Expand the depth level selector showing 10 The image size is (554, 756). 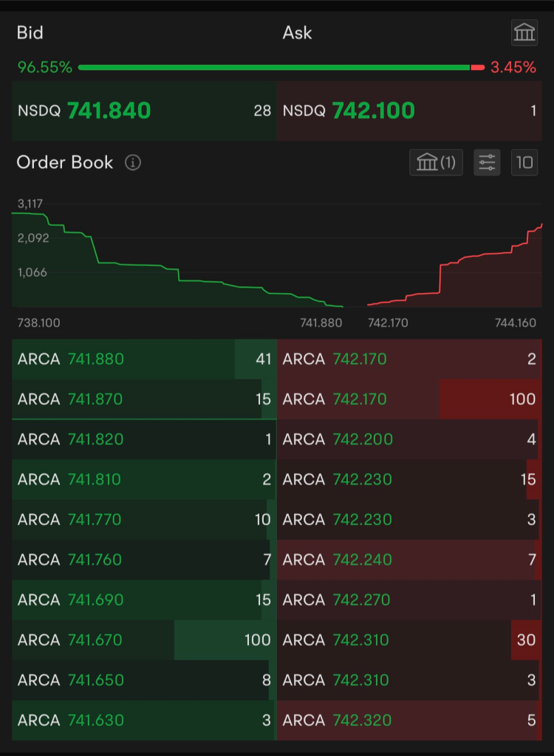524,162
